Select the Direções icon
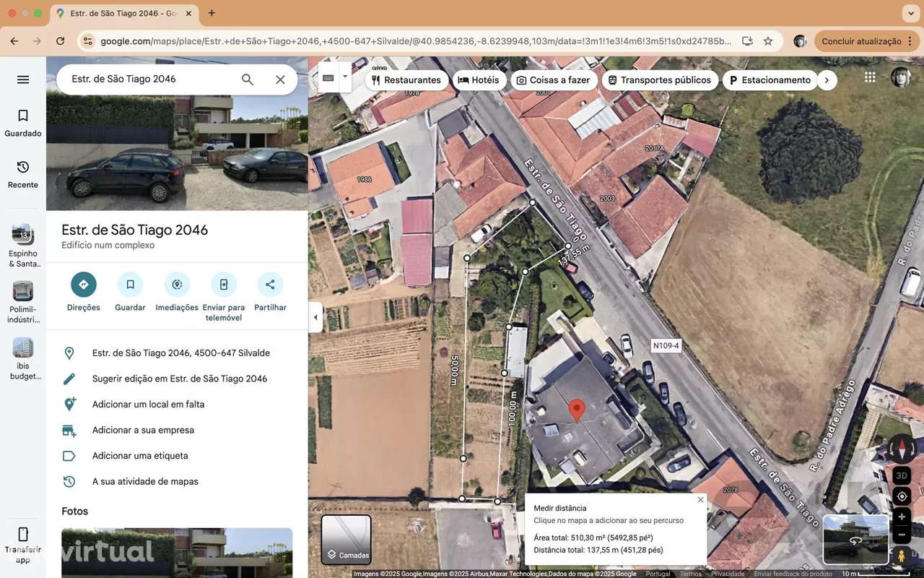 pyautogui.click(x=83, y=284)
